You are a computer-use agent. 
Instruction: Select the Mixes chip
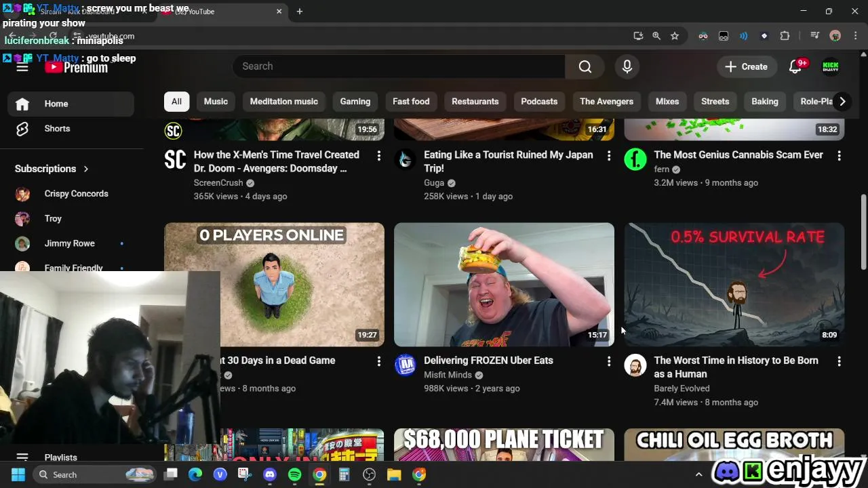tap(667, 102)
